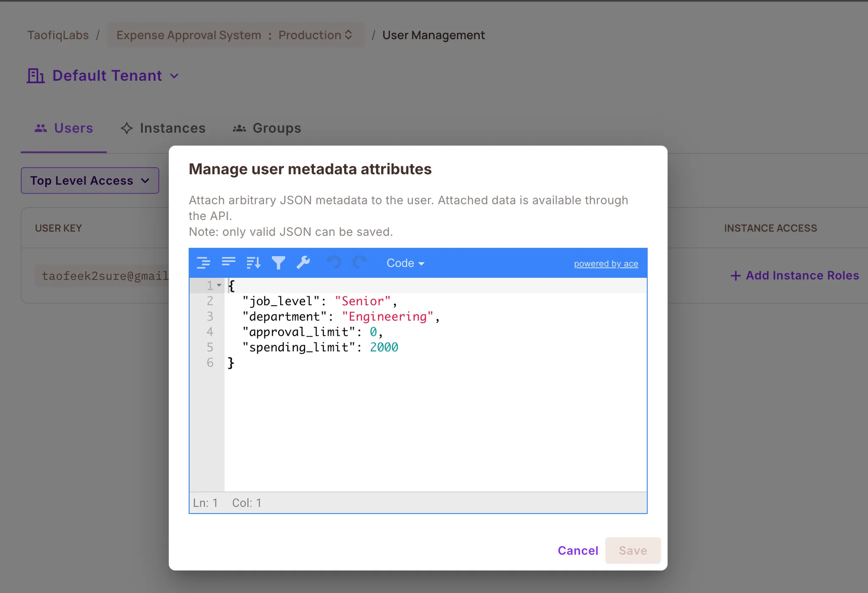Viewport: 868px width, 593px height.
Task: Expand the Top Level Access dropdown
Action: point(90,181)
